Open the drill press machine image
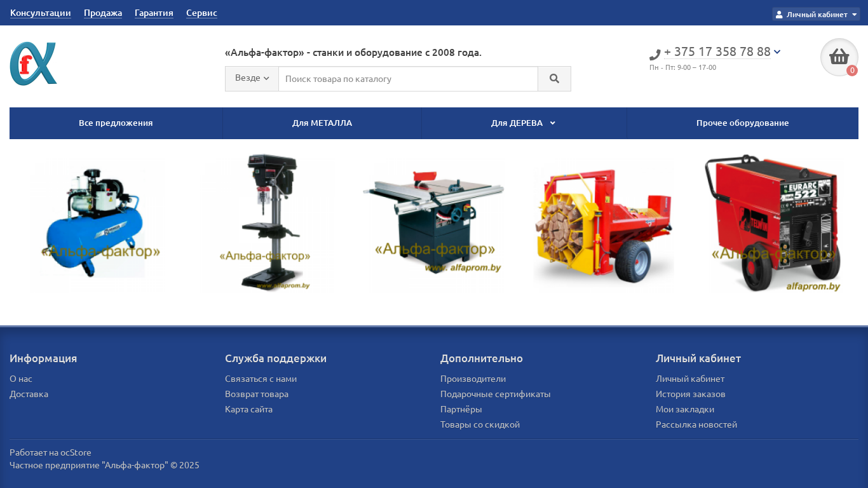 point(267,222)
